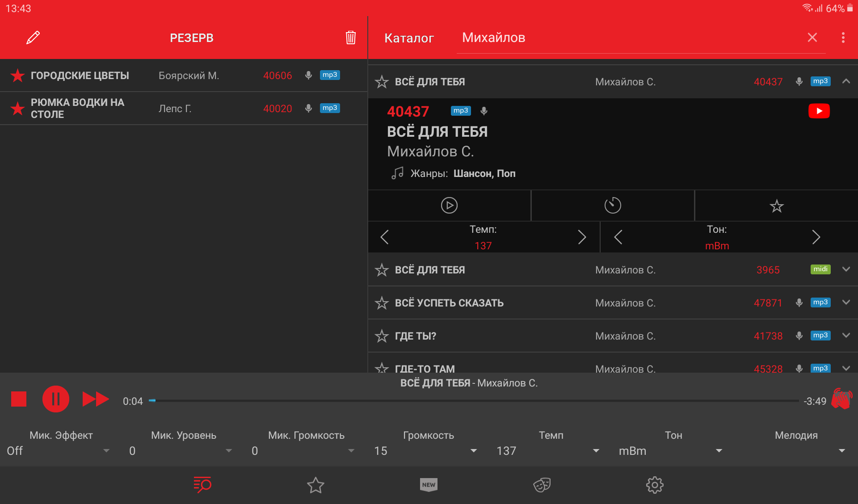Click the 13:43 clock in status bar
The image size is (858, 504).
tap(18, 8)
